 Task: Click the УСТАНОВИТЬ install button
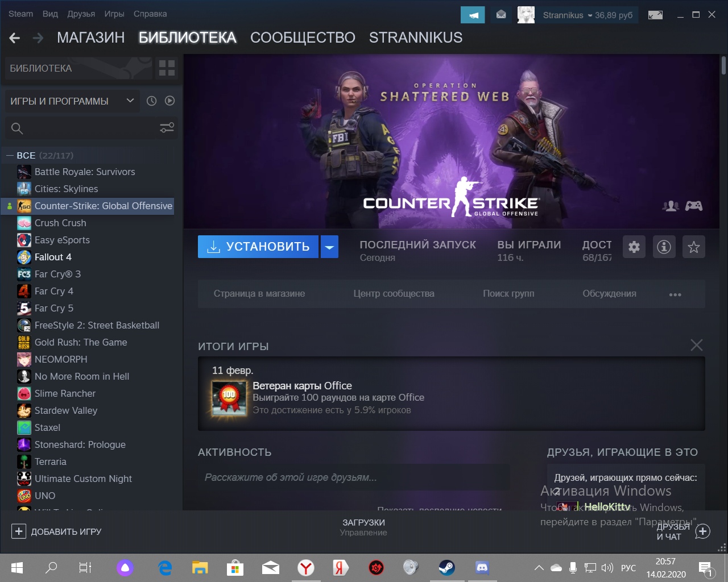coord(258,247)
